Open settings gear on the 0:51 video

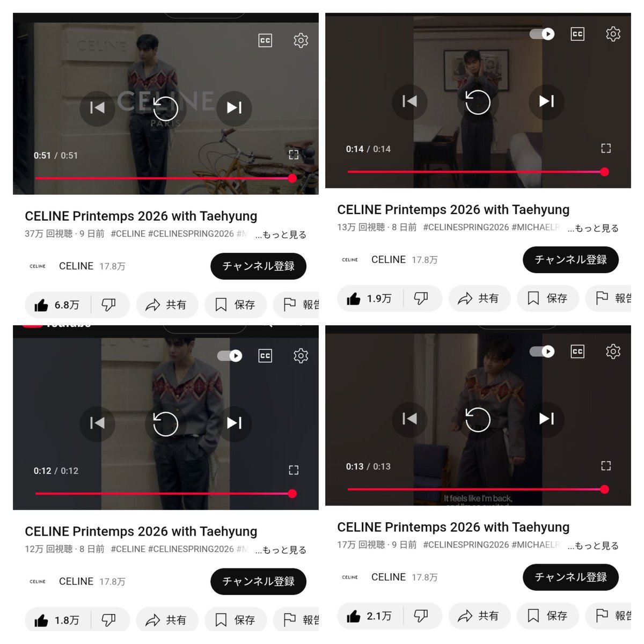point(301,41)
